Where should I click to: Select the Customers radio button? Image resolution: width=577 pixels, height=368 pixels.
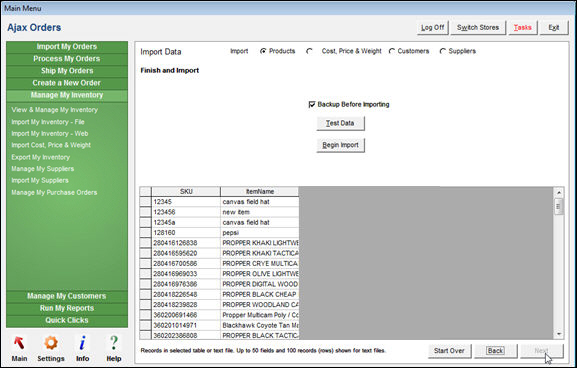pyautogui.click(x=392, y=51)
